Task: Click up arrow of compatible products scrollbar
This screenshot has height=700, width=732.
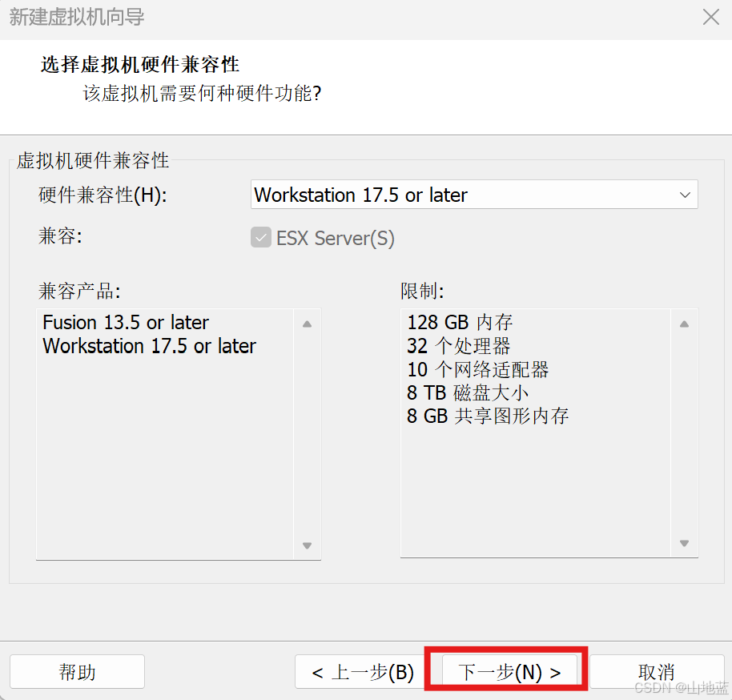Action: click(x=307, y=324)
